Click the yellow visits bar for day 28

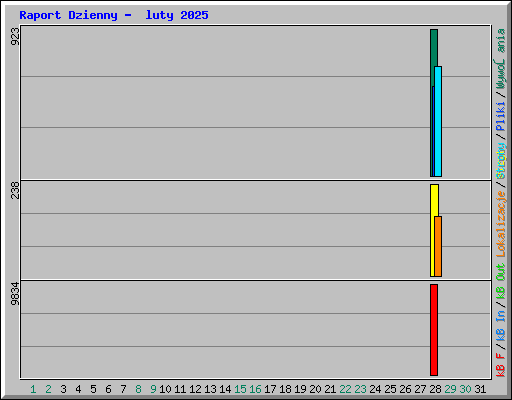coord(434,200)
